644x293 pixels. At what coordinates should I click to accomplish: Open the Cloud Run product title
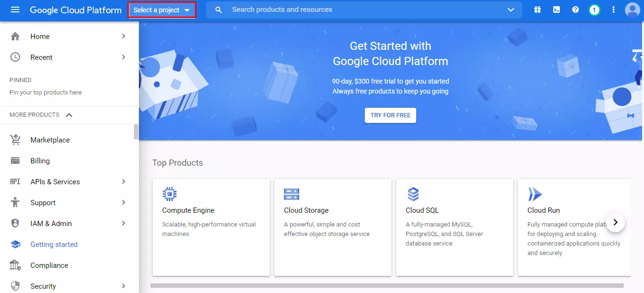pyautogui.click(x=544, y=210)
